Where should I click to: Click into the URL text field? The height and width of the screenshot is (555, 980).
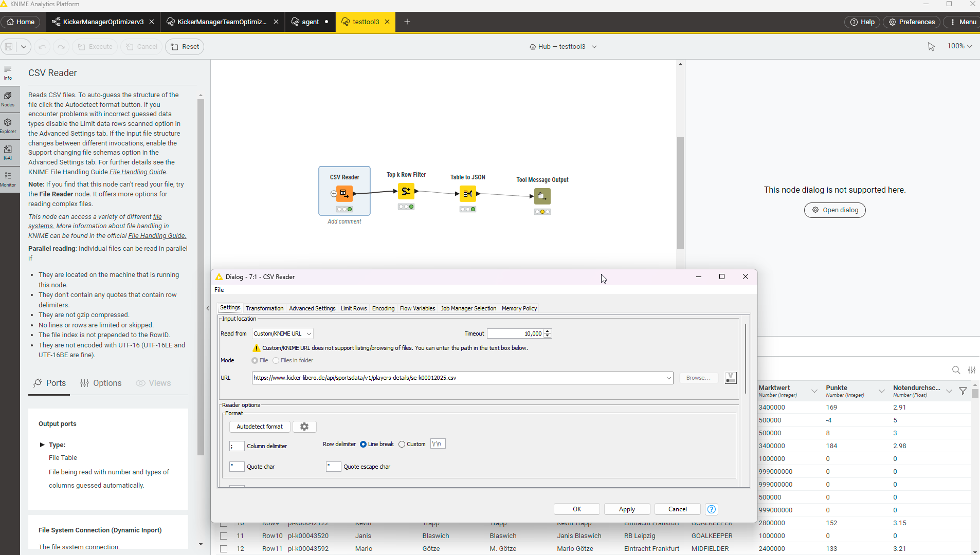click(458, 378)
